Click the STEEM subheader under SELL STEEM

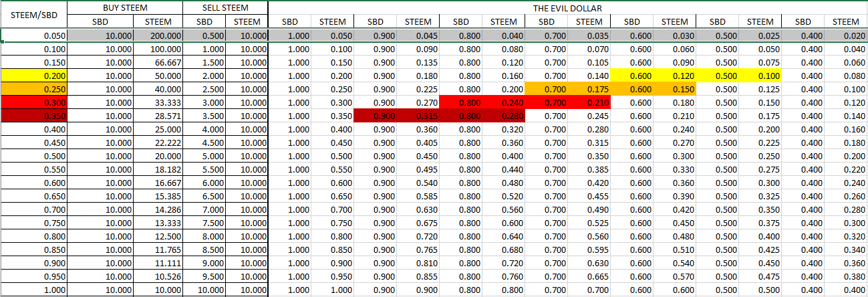[247, 22]
